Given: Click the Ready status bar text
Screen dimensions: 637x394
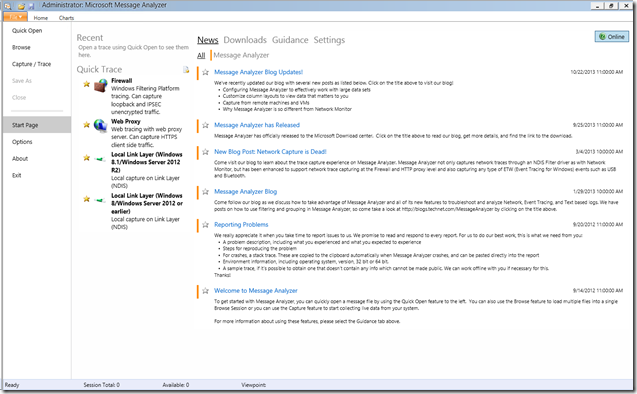Looking at the screenshot, I should (x=12, y=385).
